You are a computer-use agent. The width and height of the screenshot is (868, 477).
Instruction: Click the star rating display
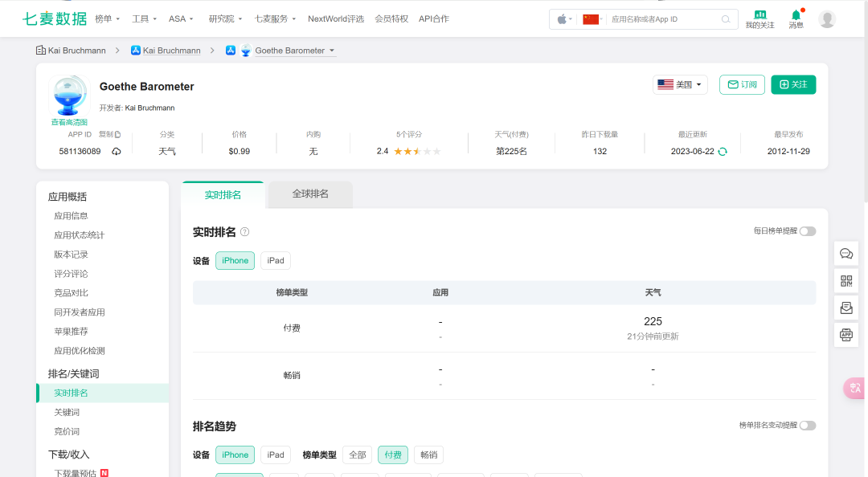tap(417, 151)
